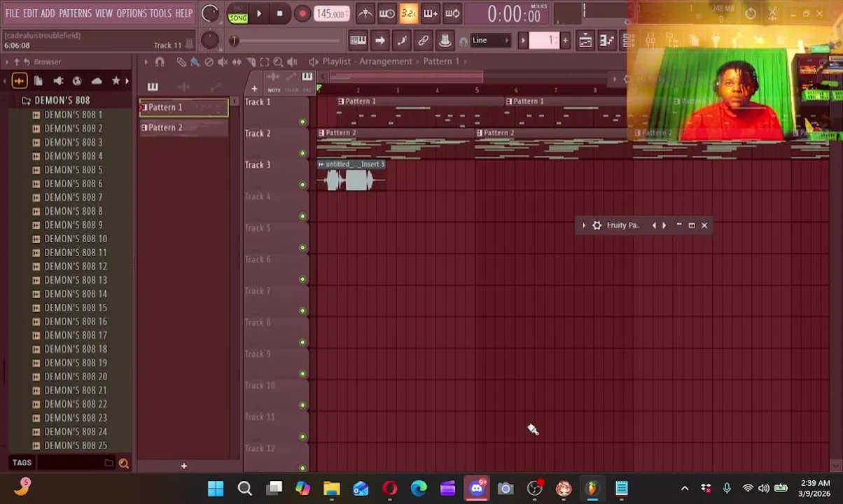Screen dimensions: 843x504
Task: Select the playlist zoom tool
Action: click(x=278, y=62)
